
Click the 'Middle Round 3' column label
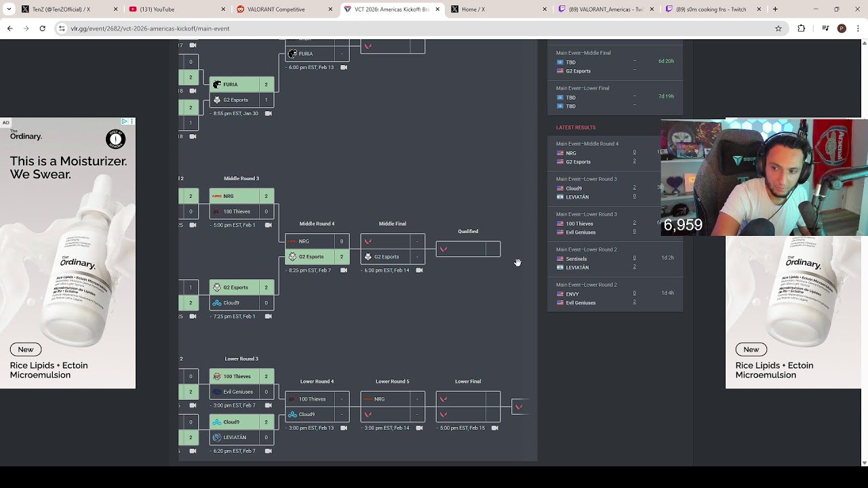point(241,178)
